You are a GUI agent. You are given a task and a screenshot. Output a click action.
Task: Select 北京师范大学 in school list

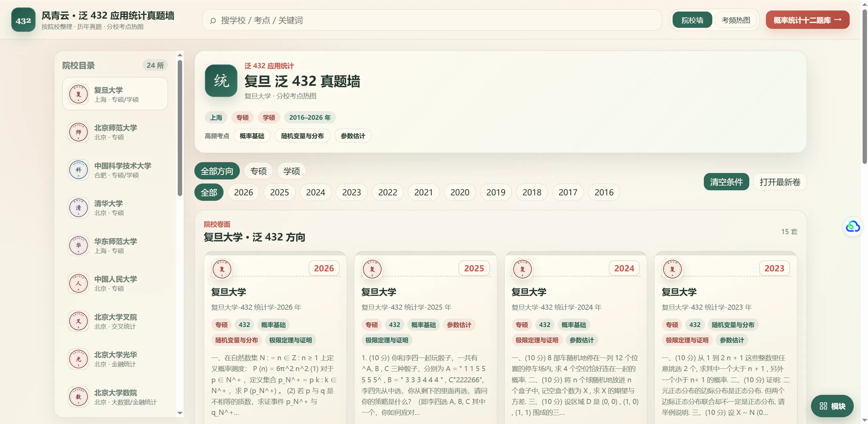tap(115, 132)
